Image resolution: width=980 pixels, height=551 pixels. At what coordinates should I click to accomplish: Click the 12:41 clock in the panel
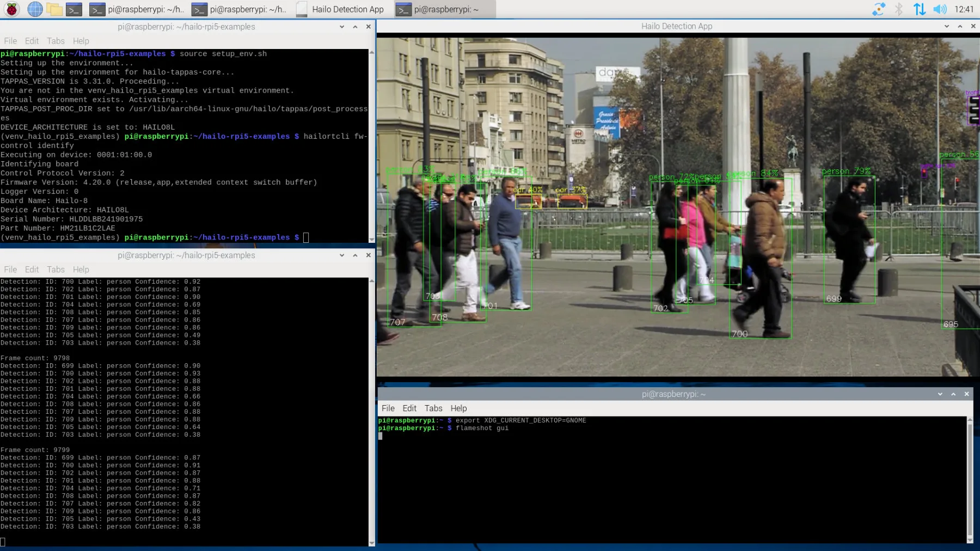[964, 9]
